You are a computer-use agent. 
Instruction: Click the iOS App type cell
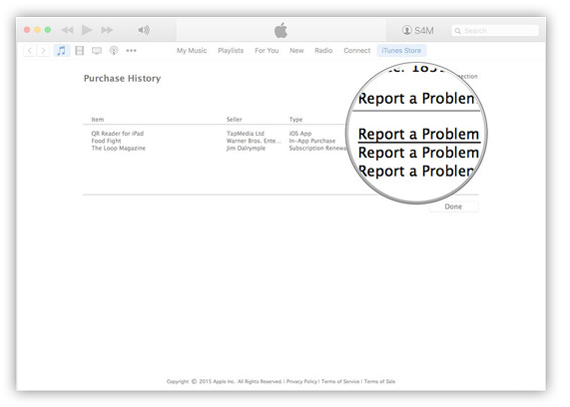pyautogui.click(x=300, y=133)
